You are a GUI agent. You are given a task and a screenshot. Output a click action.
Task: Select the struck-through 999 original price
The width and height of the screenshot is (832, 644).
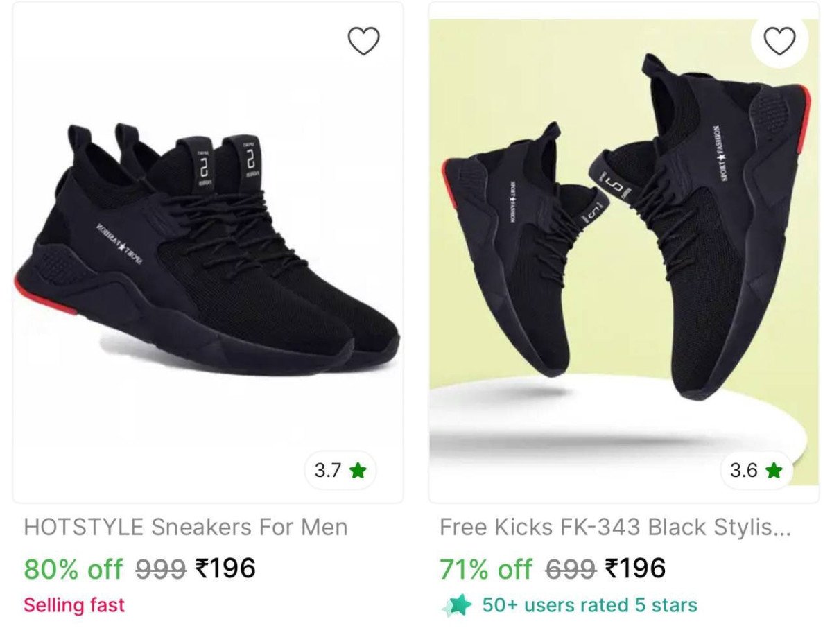pos(161,570)
